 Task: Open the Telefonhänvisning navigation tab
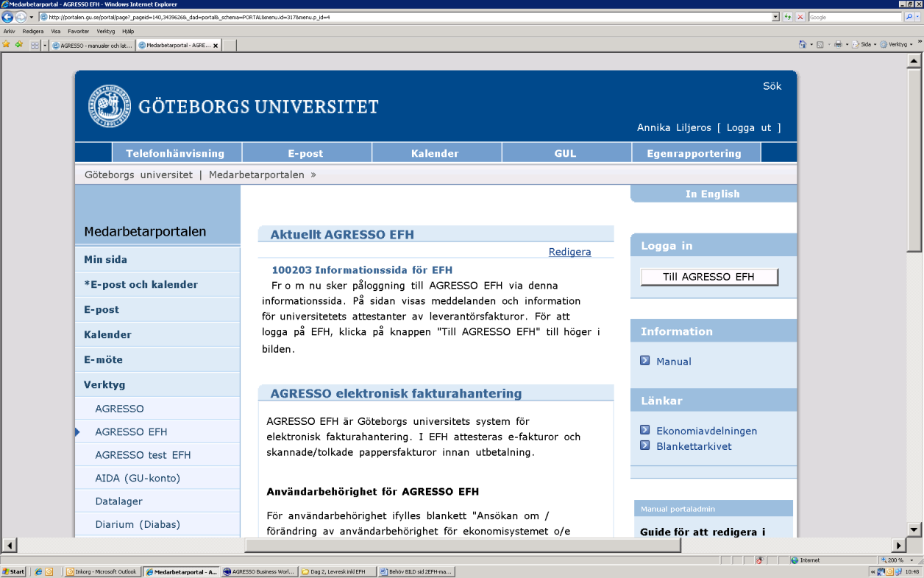(175, 153)
